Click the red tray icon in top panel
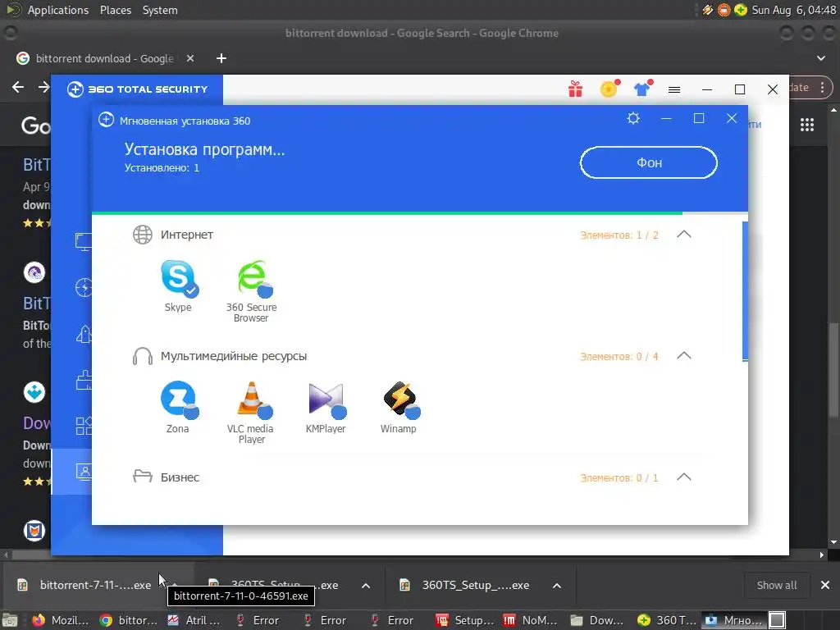Screen dimensions: 840x630 click(724, 10)
